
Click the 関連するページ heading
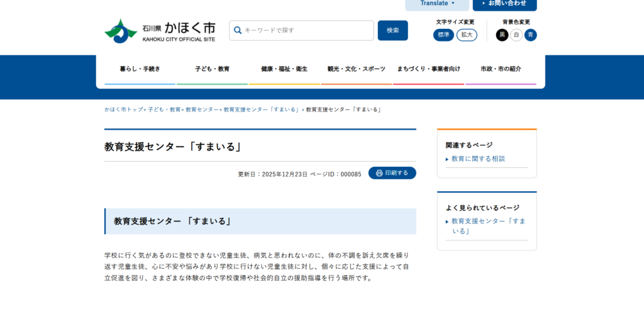[x=469, y=145]
